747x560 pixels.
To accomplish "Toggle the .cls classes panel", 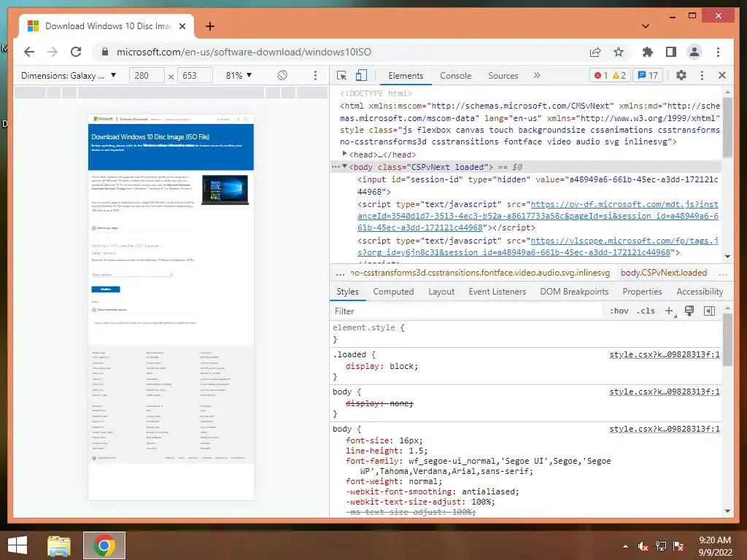I will pyautogui.click(x=646, y=311).
